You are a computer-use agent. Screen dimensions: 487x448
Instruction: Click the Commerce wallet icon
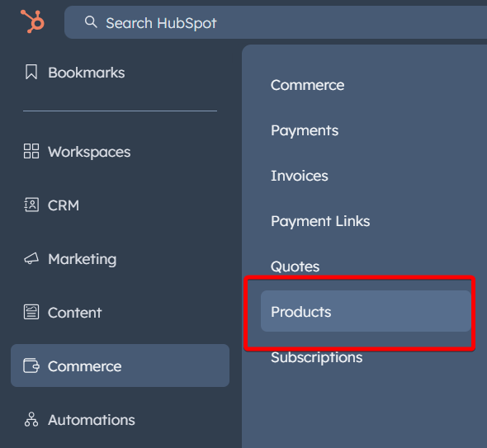[31, 365]
